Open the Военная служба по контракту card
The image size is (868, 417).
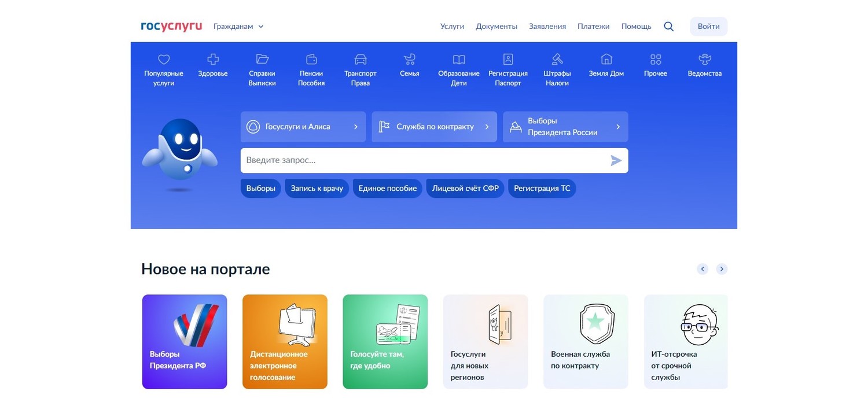click(x=586, y=342)
